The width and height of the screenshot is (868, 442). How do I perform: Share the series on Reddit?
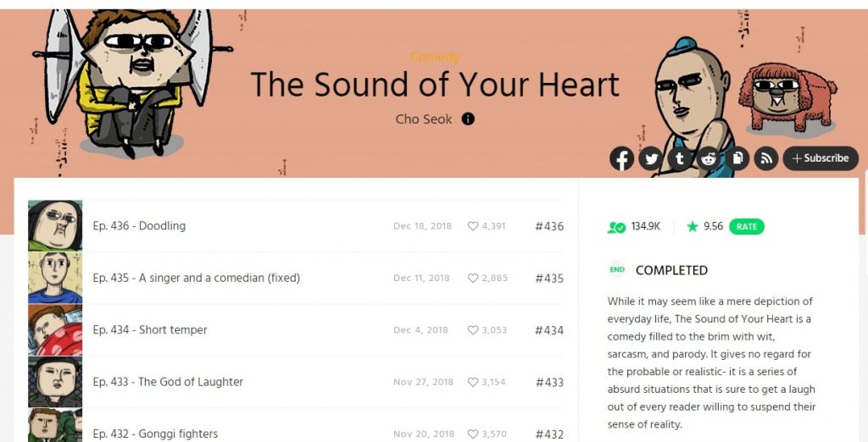tap(708, 158)
